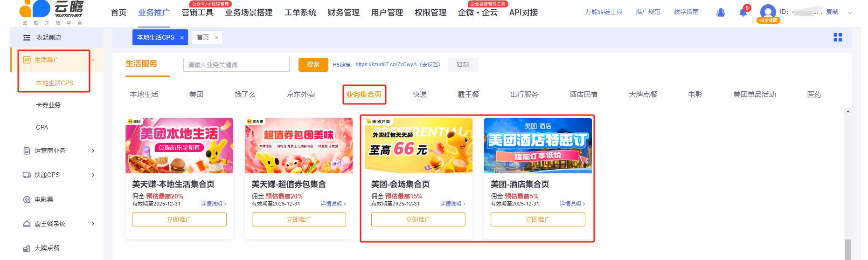Image resolution: width=868 pixels, height=260 pixels.
Task: Click the 电影票 film icon
Action: coord(27,199)
